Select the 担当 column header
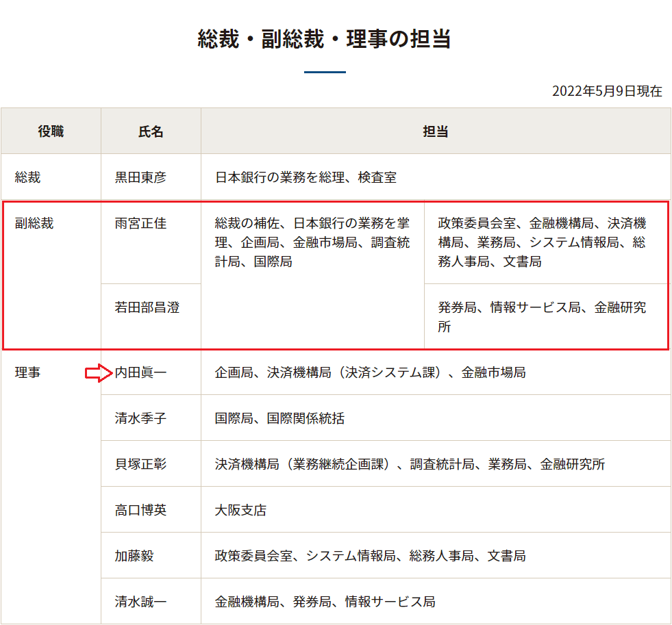Screen dimensions: 672x625 [435, 131]
